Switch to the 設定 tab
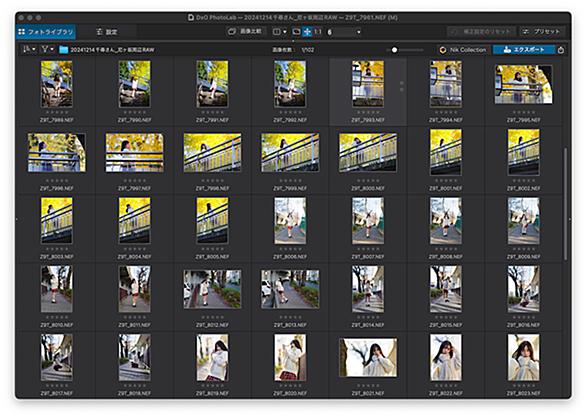586x417 pixels. (107, 32)
